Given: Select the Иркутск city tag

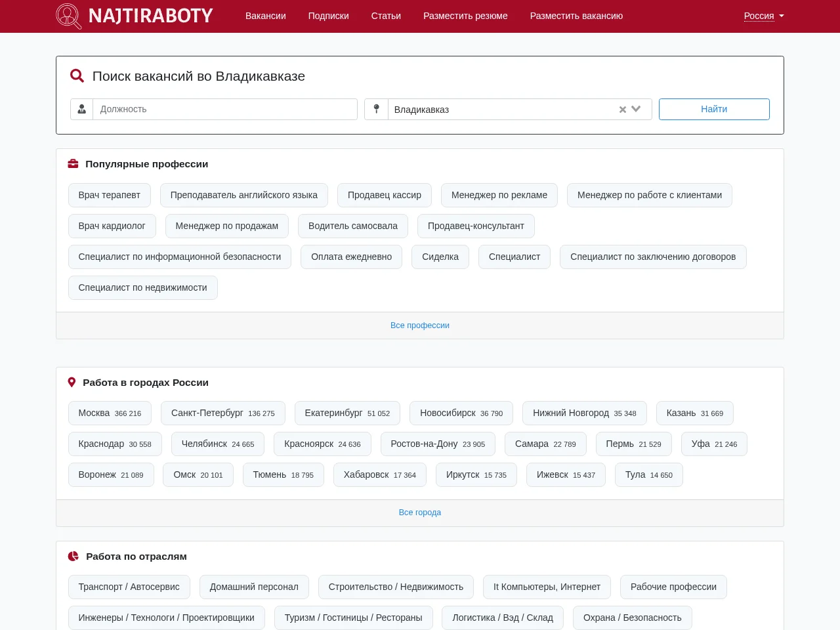Looking at the screenshot, I should pos(476,474).
